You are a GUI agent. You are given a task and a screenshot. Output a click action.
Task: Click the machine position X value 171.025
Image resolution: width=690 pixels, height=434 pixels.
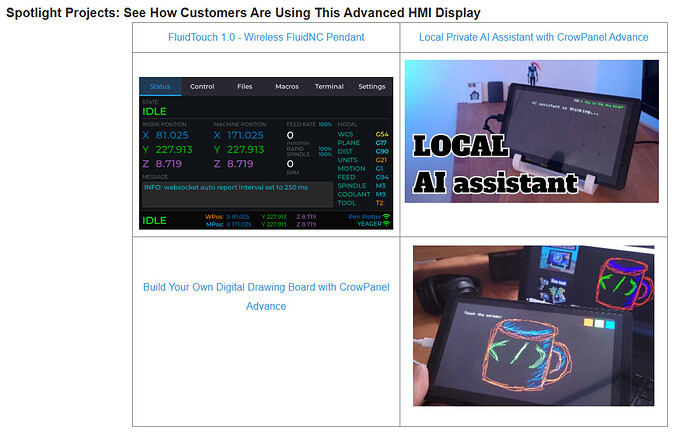click(x=244, y=135)
